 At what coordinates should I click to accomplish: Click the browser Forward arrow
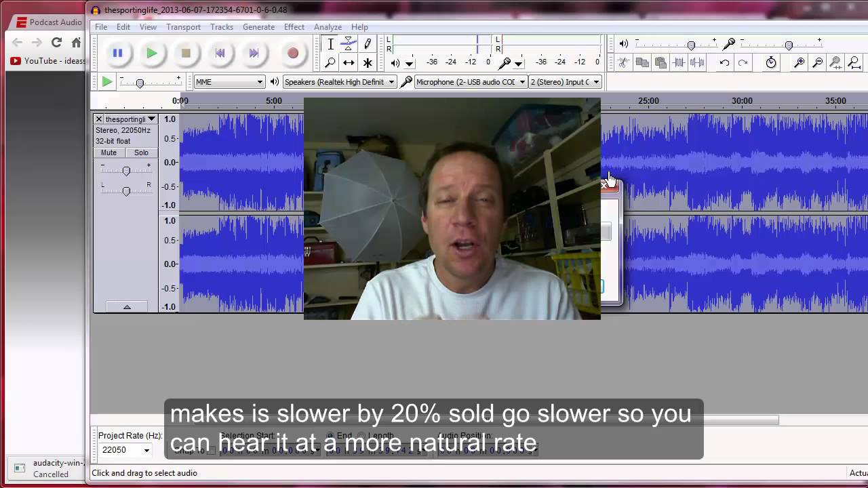click(x=37, y=42)
